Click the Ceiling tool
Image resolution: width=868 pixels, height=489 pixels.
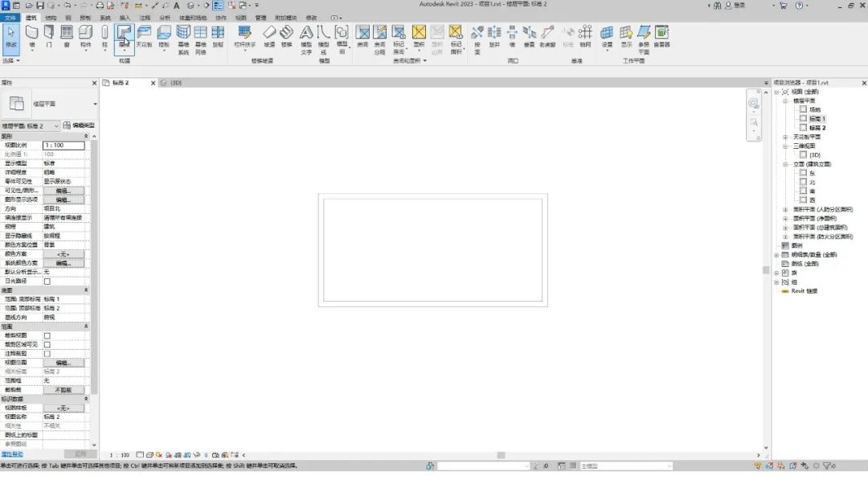pyautogui.click(x=144, y=36)
